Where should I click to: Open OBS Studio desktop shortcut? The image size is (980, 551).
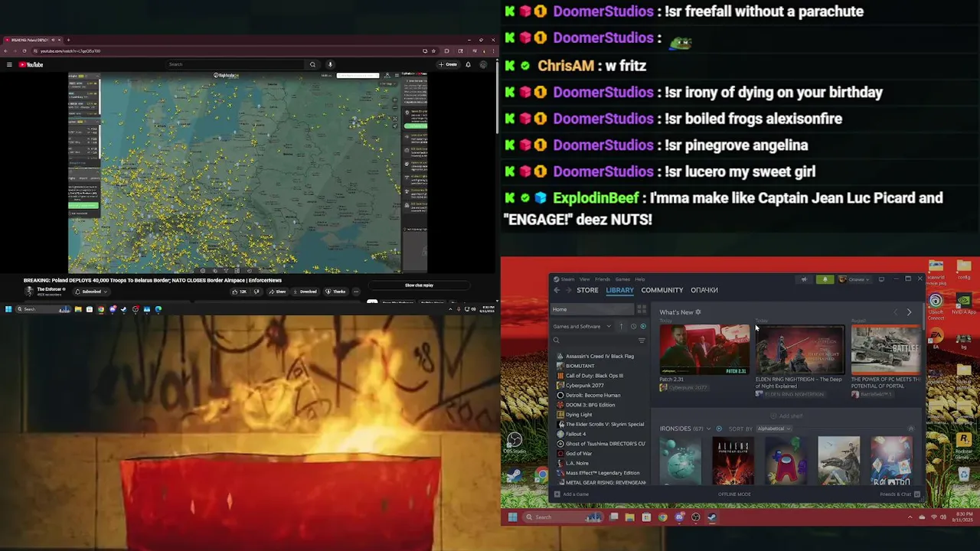[x=514, y=442]
